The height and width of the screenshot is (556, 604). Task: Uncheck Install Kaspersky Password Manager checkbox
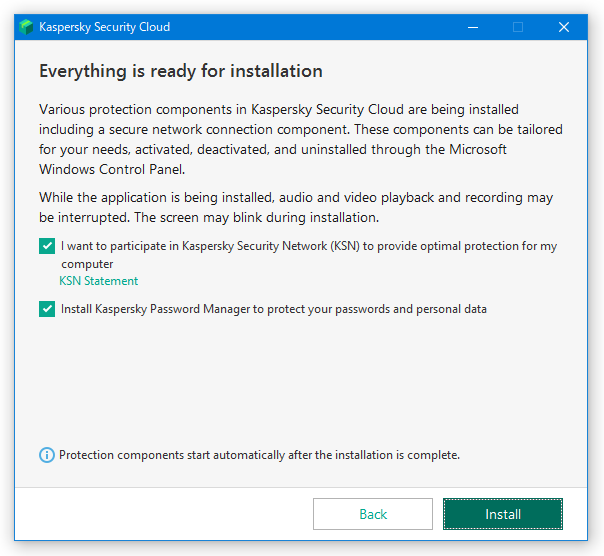pyautogui.click(x=47, y=309)
